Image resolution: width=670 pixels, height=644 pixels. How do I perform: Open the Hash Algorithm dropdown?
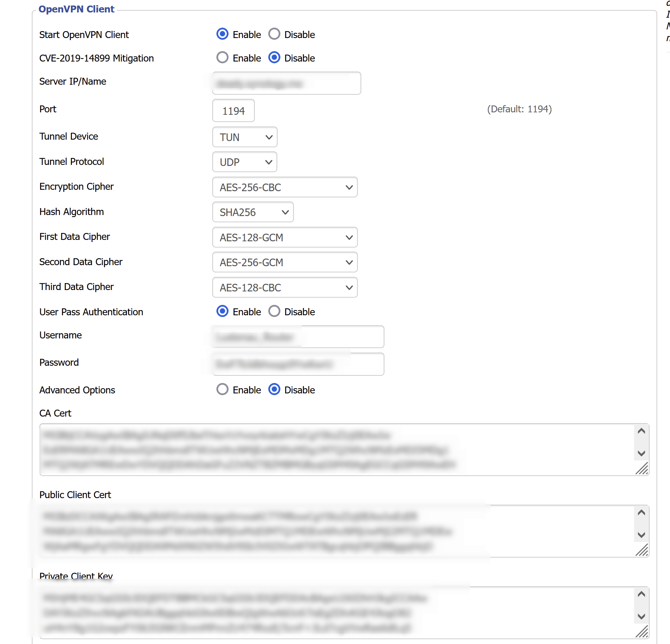[253, 212]
